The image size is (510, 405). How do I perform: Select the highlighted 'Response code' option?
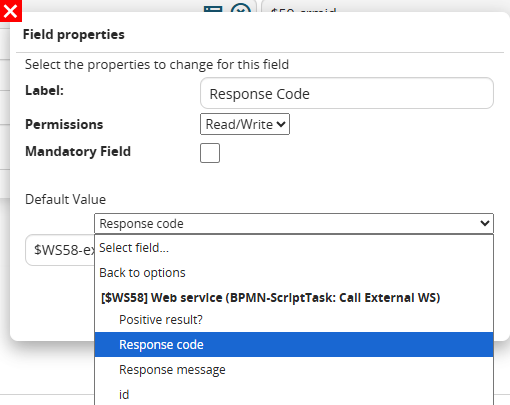(x=294, y=344)
